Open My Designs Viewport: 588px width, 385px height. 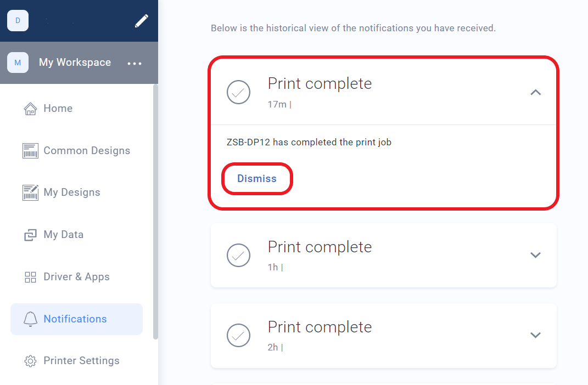[72, 192]
